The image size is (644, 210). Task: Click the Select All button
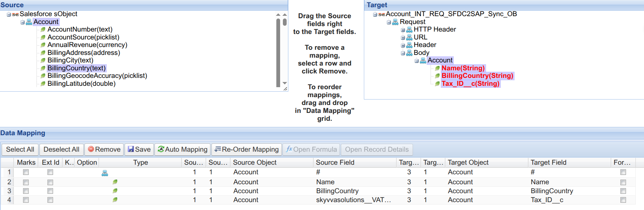[20, 150]
